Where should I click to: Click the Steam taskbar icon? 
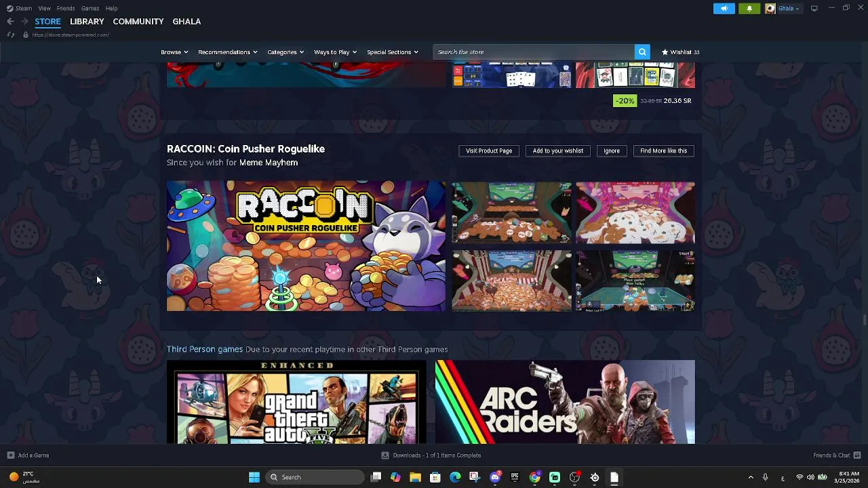click(x=595, y=477)
